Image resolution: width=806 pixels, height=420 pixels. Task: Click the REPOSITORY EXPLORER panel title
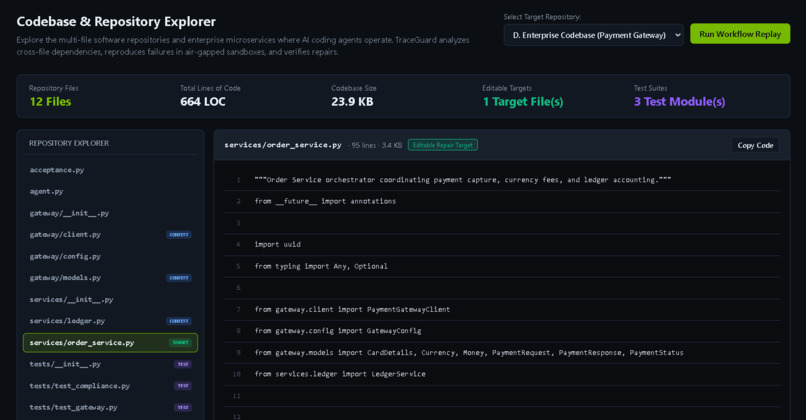(69, 143)
